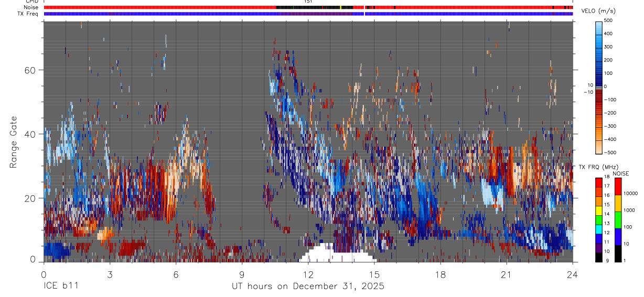Click the '-500' label on the velocity scale
The width and height of the screenshot is (644, 297).
[x=610, y=152]
